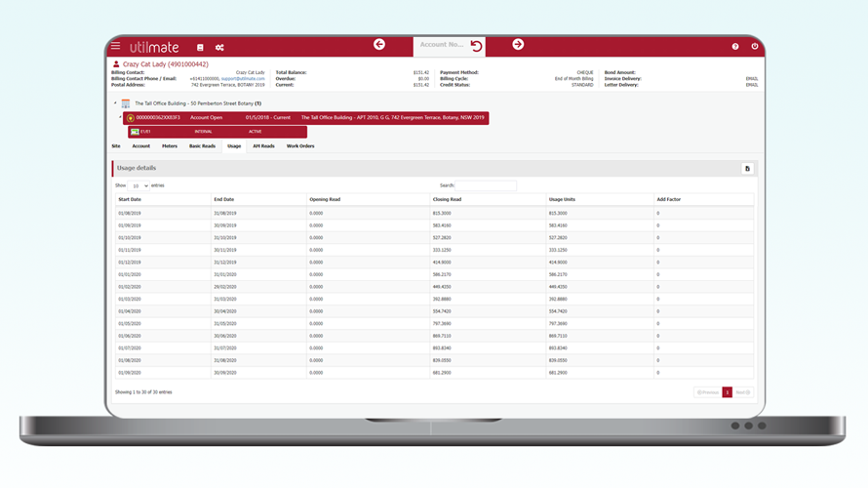Open the hamburger navigation menu
The height and width of the screenshot is (488, 868).
click(x=115, y=46)
